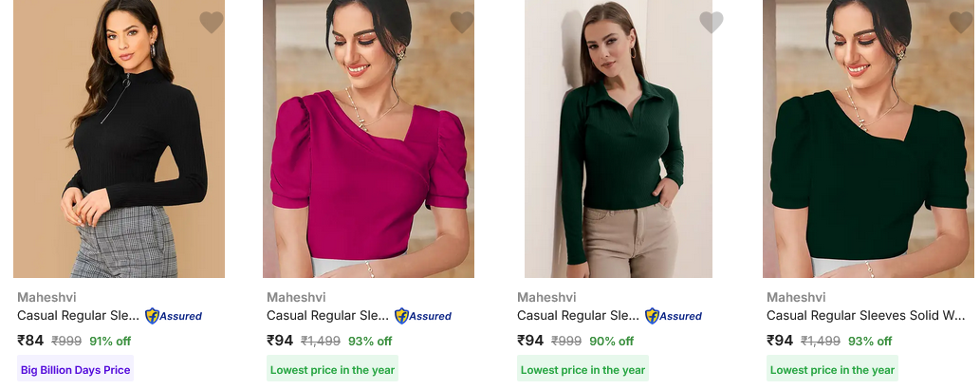View the dark green puff-sleeve top image
980x389 pixels.
(868, 139)
